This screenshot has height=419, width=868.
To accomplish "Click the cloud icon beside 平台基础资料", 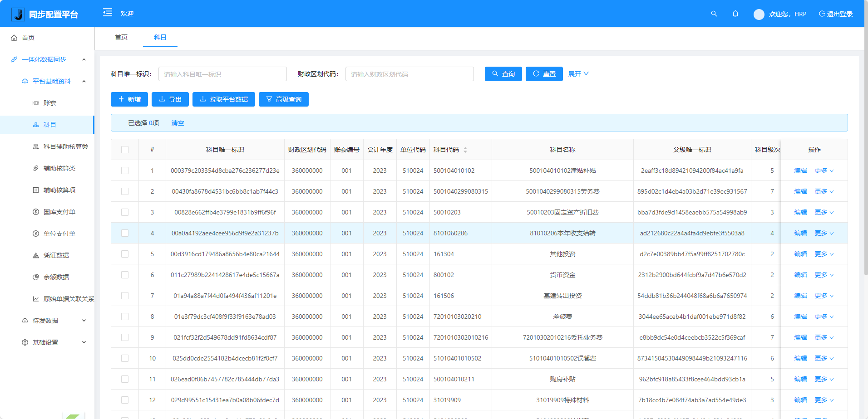I will (x=25, y=81).
